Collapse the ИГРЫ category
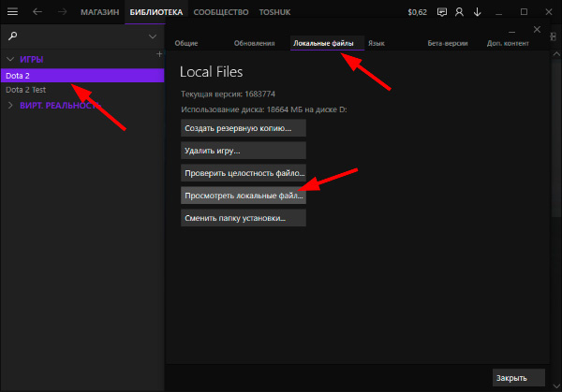The image size is (562, 392). pyautogui.click(x=10, y=59)
